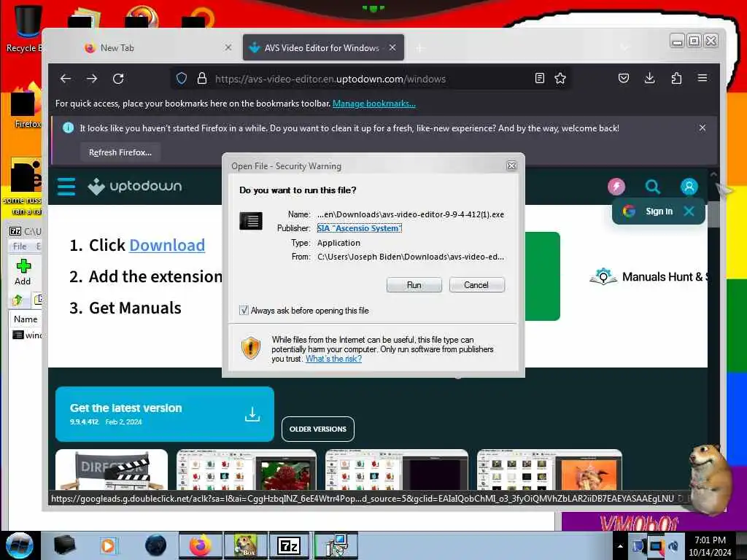Go forward in Firefox

(x=92, y=79)
